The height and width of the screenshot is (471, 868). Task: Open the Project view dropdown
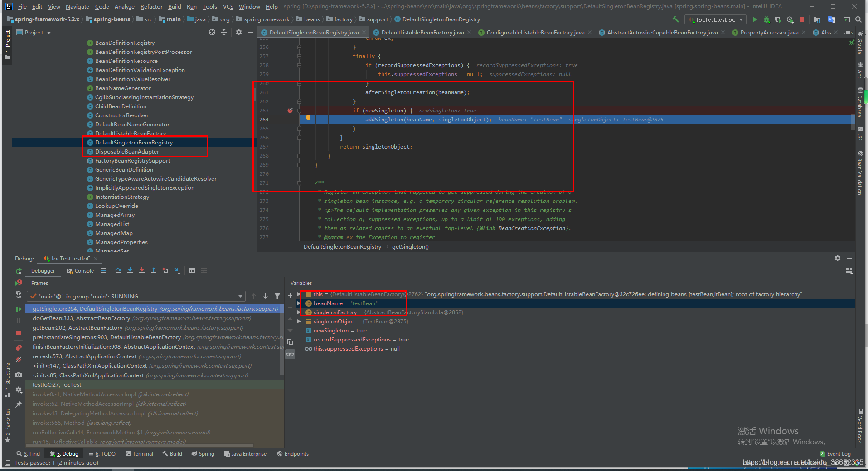coord(34,32)
